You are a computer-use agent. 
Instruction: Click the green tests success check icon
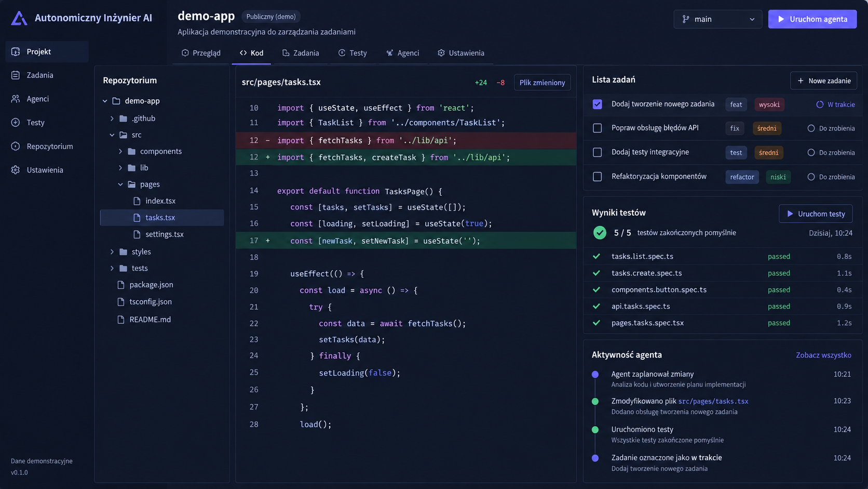pos(600,233)
